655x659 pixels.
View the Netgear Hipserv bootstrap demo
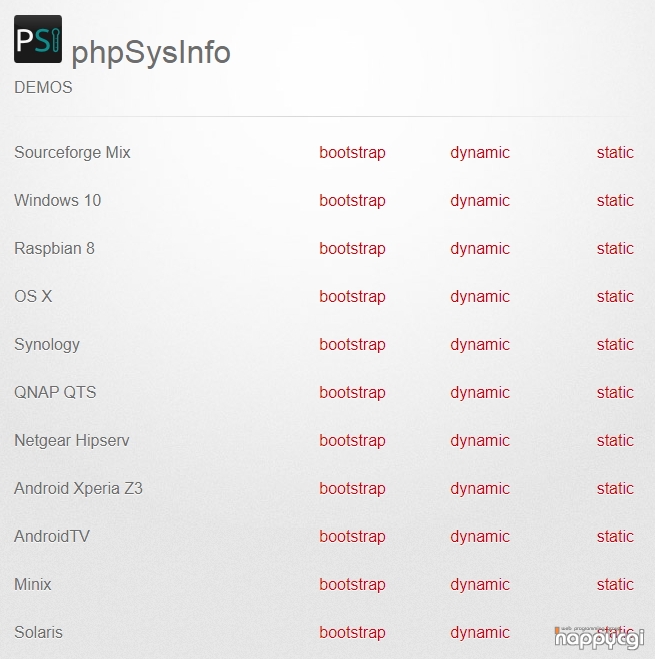point(352,440)
